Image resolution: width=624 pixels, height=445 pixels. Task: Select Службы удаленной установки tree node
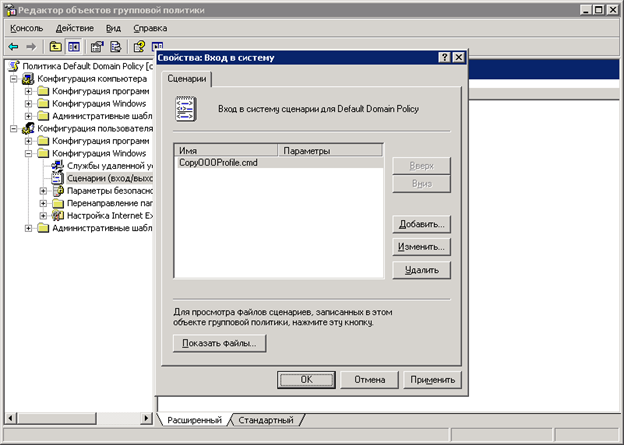[110, 165]
